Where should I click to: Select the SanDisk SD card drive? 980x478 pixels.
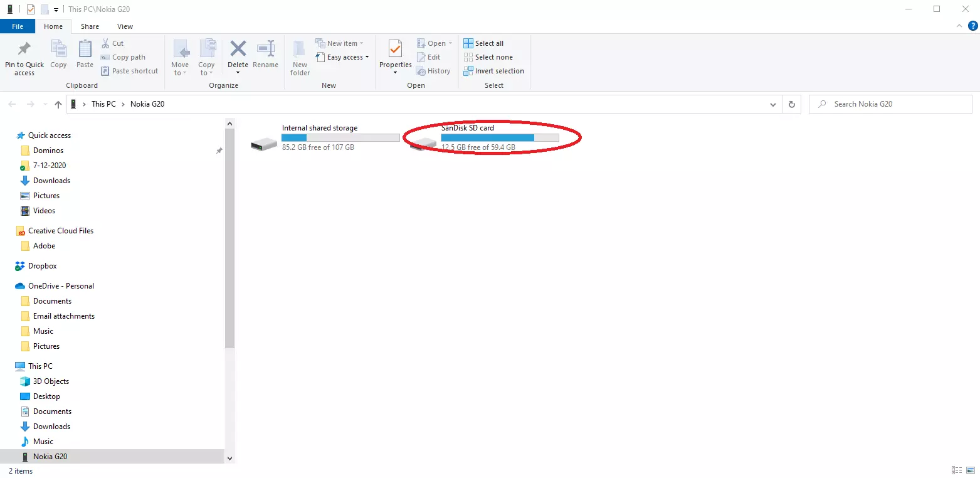484,137
